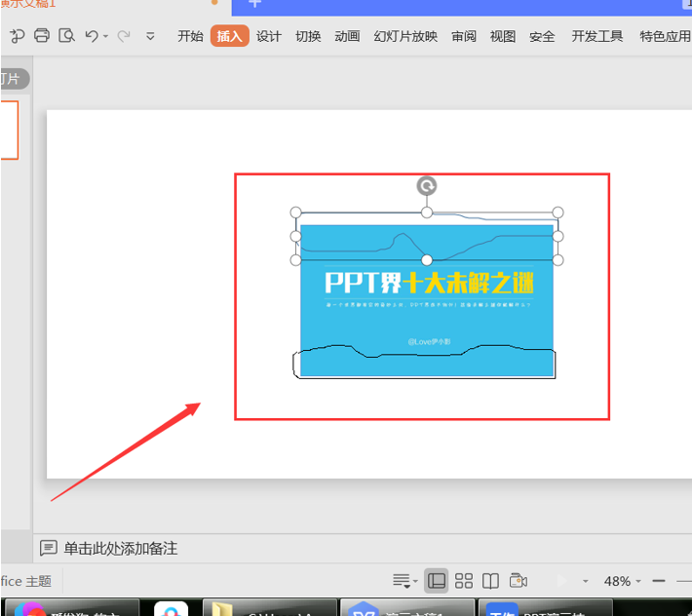Switch to slide sorter grid view

(463, 581)
